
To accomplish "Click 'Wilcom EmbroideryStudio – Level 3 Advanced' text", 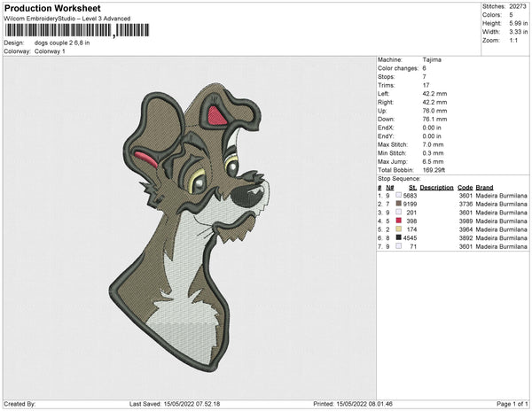I will (67, 19).
